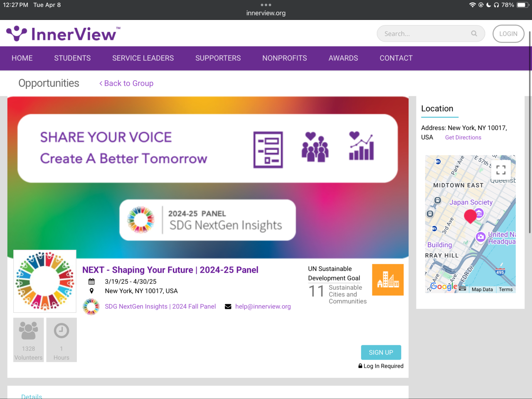
Task: Toggle fullscreen map view
Action: tap(501, 170)
